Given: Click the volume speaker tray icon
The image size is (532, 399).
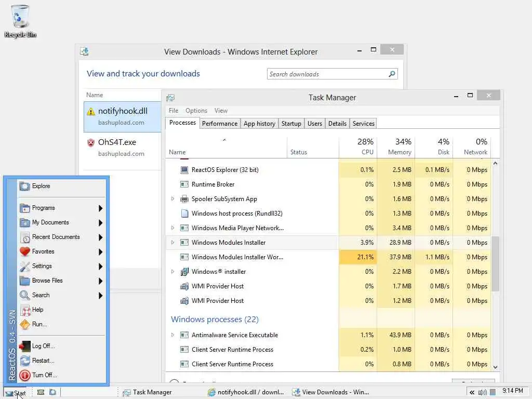Looking at the screenshot, I should [x=482, y=393].
